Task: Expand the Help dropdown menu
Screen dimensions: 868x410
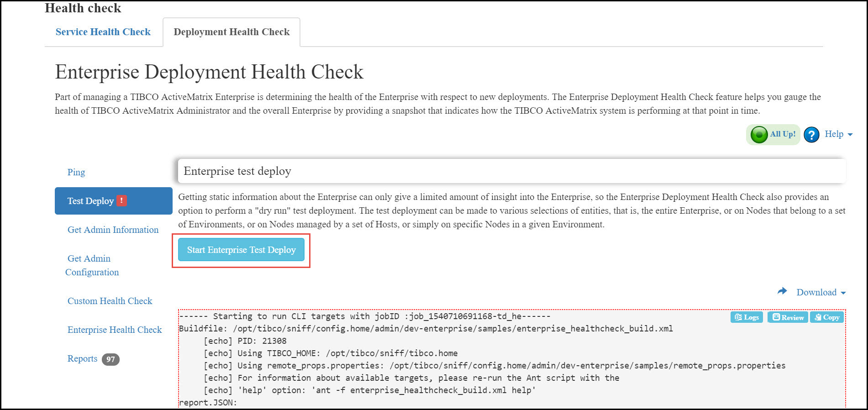Action: coord(838,134)
